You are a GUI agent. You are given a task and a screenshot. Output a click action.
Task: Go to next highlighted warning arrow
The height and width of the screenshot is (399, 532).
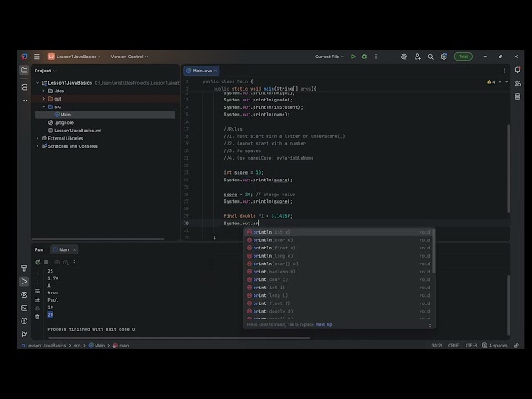507,81
